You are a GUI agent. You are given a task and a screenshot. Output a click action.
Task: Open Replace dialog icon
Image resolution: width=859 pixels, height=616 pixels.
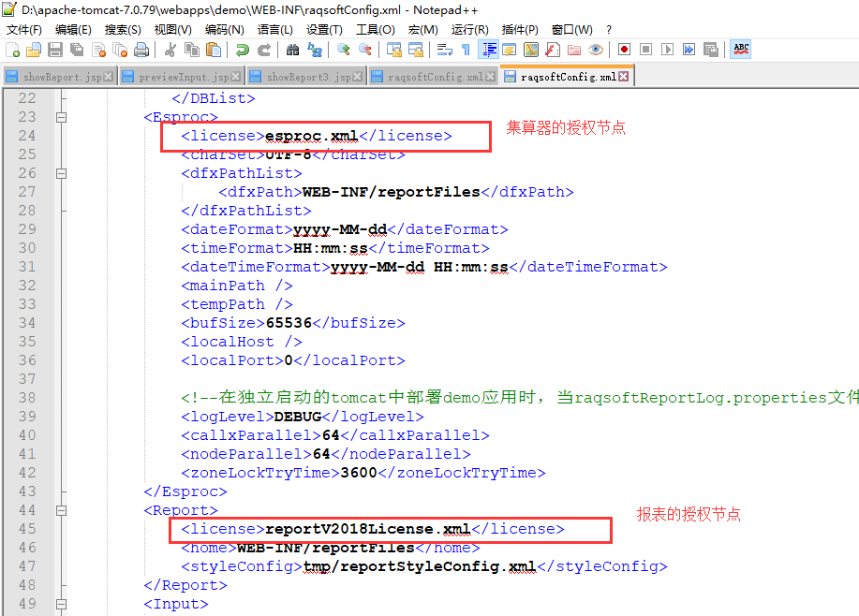pos(315,50)
